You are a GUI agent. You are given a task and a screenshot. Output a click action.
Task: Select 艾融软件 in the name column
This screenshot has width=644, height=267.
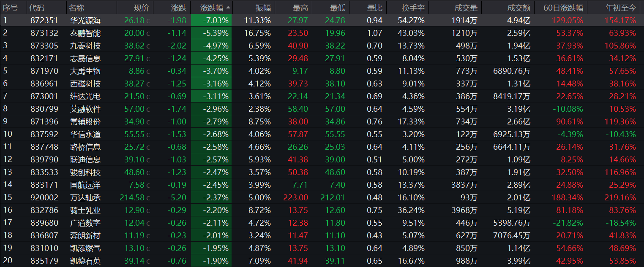pyautogui.click(x=85, y=109)
